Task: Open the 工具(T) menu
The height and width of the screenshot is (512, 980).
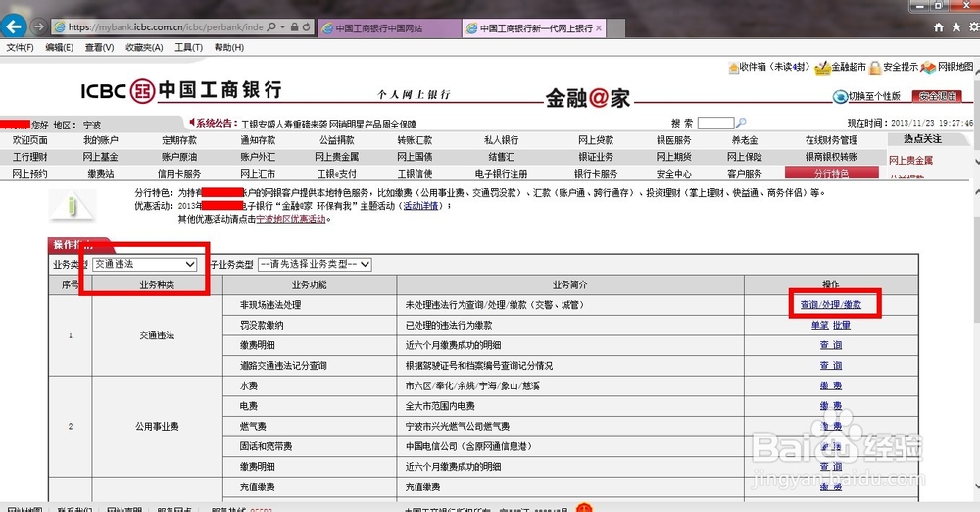Action: pyautogui.click(x=188, y=47)
